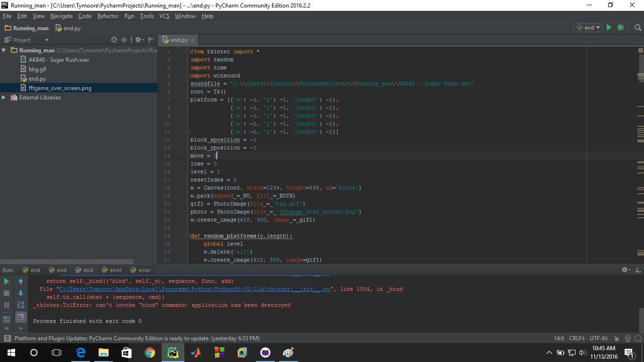Rerun the program from Run panel

[x=7, y=281]
